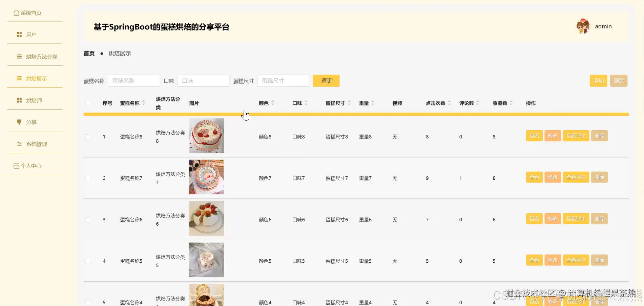Open the cake image for 蛋糕名称5

pyautogui.click(x=207, y=260)
